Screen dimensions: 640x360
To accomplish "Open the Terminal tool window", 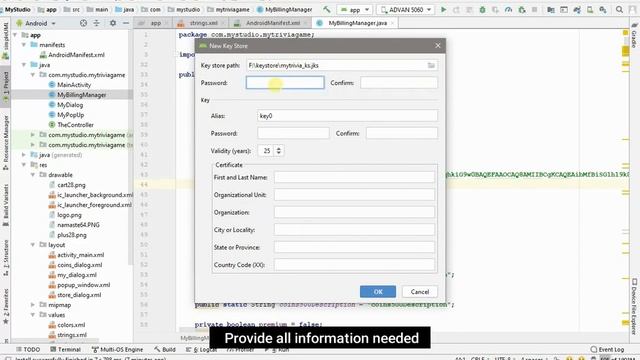I will coord(65,349).
